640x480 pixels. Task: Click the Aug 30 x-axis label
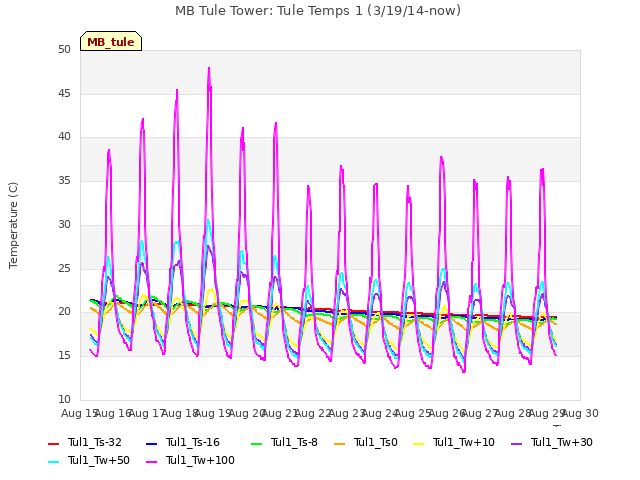[x=580, y=413]
